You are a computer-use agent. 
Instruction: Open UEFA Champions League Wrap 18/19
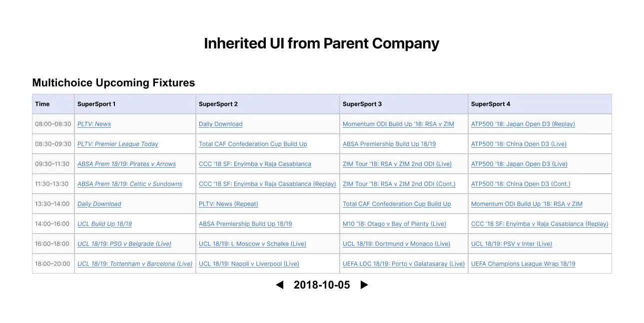(523, 264)
